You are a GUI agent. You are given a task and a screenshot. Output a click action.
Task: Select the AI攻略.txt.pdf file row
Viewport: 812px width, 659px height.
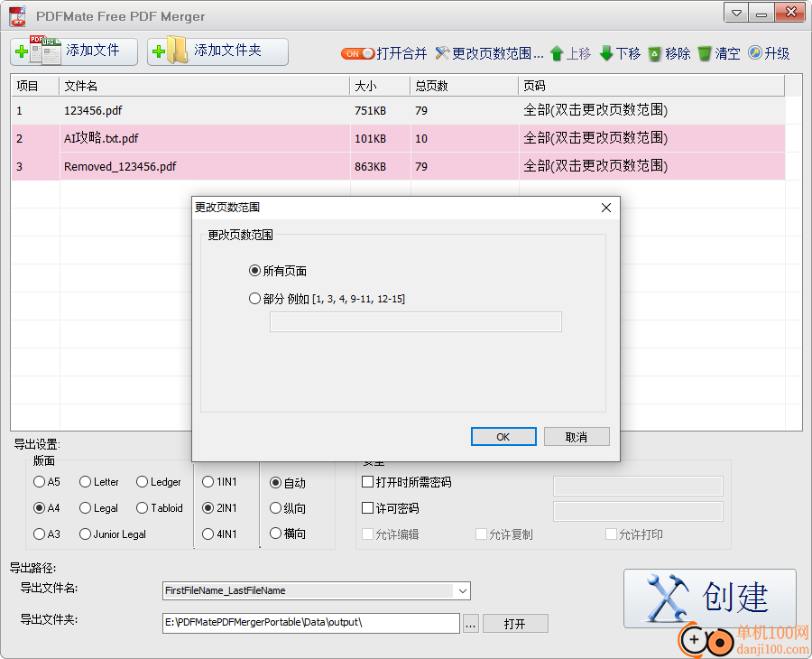pos(398,138)
